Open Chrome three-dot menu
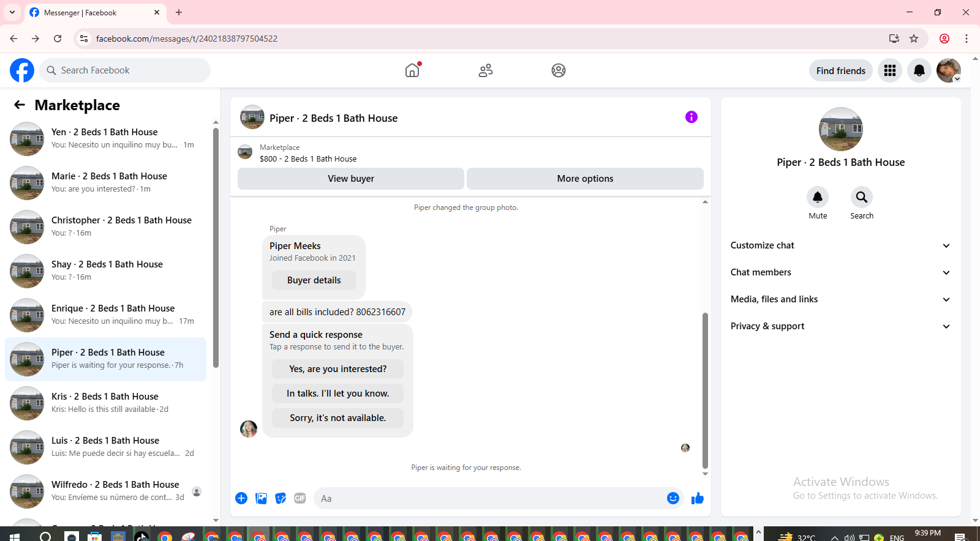The image size is (980, 541). click(x=967, y=39)
